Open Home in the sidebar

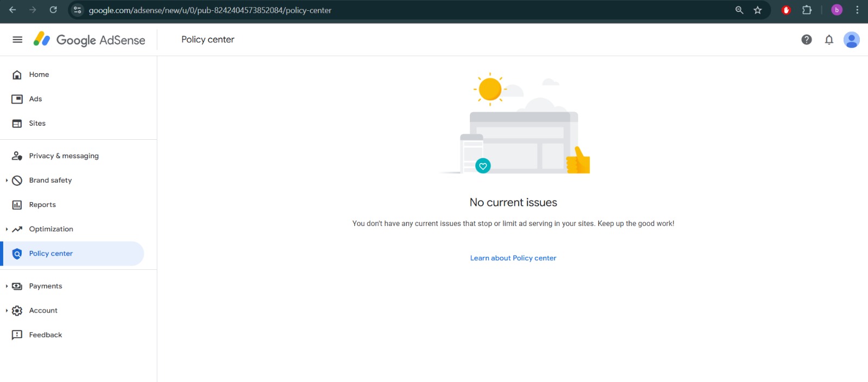pyautogui.click(x=73, y=75)
